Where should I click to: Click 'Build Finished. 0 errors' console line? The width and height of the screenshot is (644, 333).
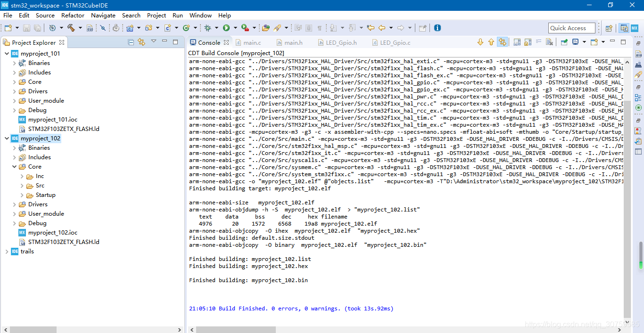point(291,309)
